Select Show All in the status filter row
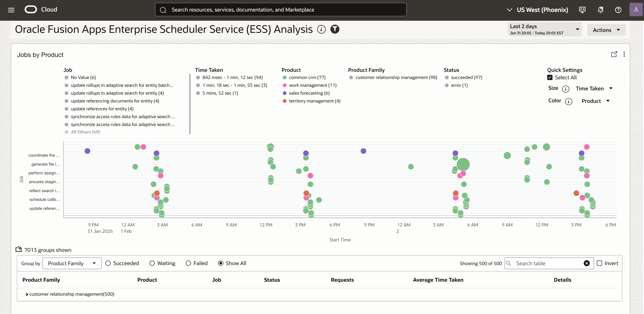The height and width of the screenshot is (314, 644). [221, 263]
